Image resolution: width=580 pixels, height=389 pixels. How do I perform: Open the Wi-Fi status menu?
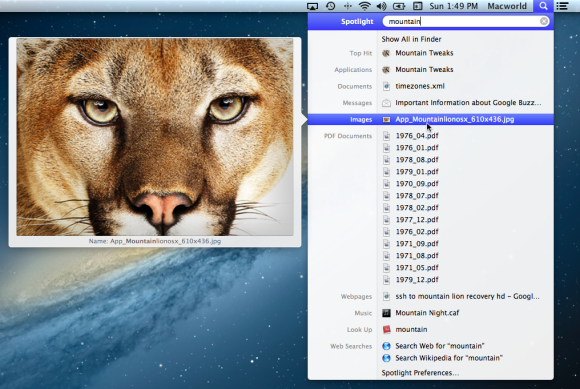[x=365, y=6]
